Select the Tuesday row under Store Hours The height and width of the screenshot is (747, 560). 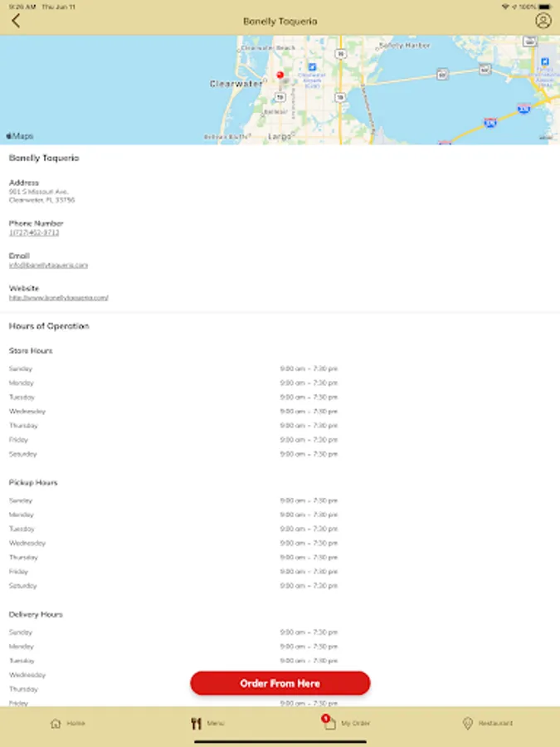[x=173, y=398]
